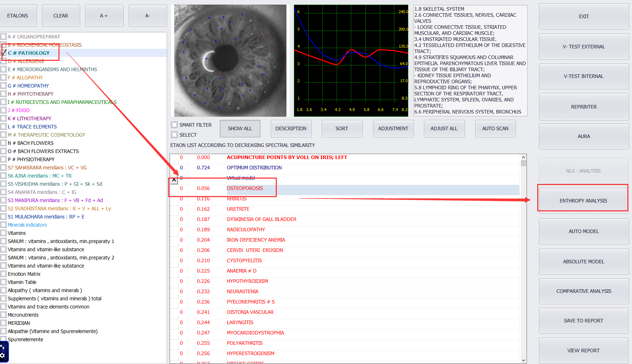The width and height of the screenshot is (632, 364).
Task: Select Minerals indicators item
Action: [27, 225]
